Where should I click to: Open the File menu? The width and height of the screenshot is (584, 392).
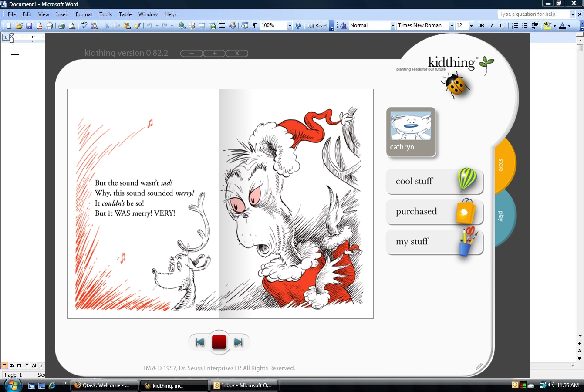point(12,14)
